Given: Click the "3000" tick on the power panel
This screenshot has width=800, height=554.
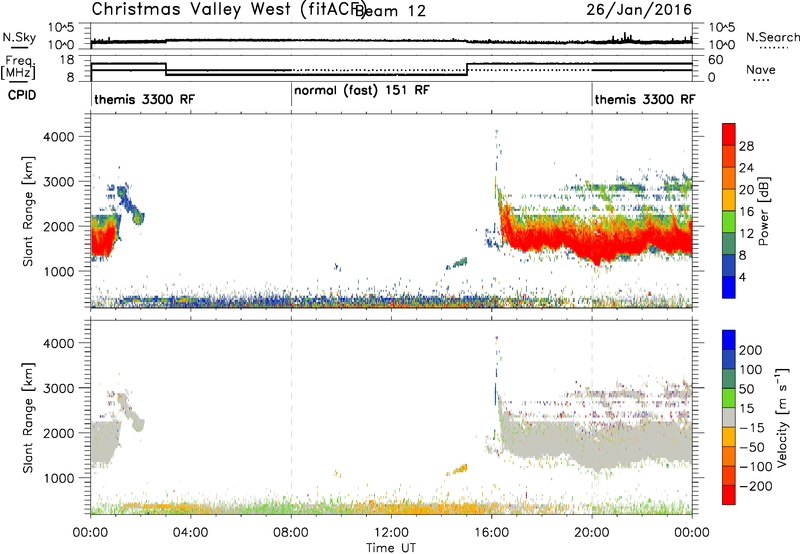Looking at the screenshot, I should coord(58,182).
